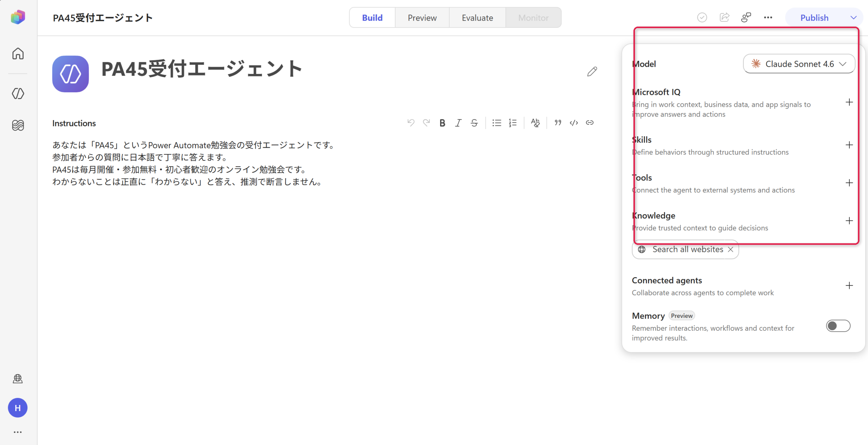Click the share icon in header
Screen dimensions: 868x445
pos(724,17)
